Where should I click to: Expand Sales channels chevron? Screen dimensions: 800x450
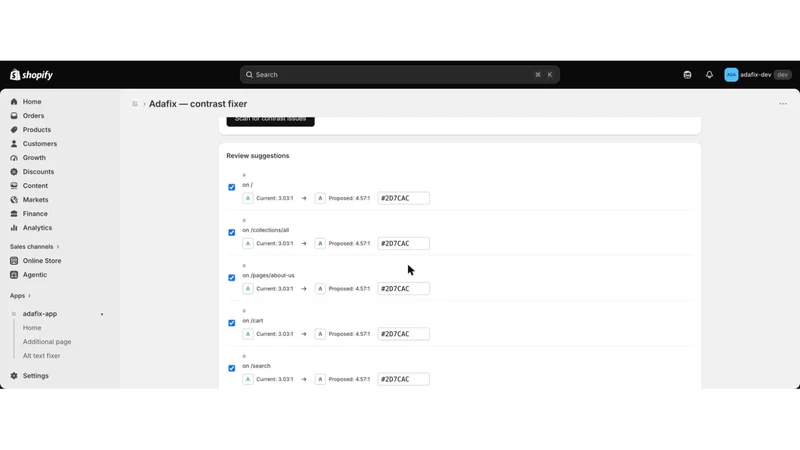coord(58,247)
